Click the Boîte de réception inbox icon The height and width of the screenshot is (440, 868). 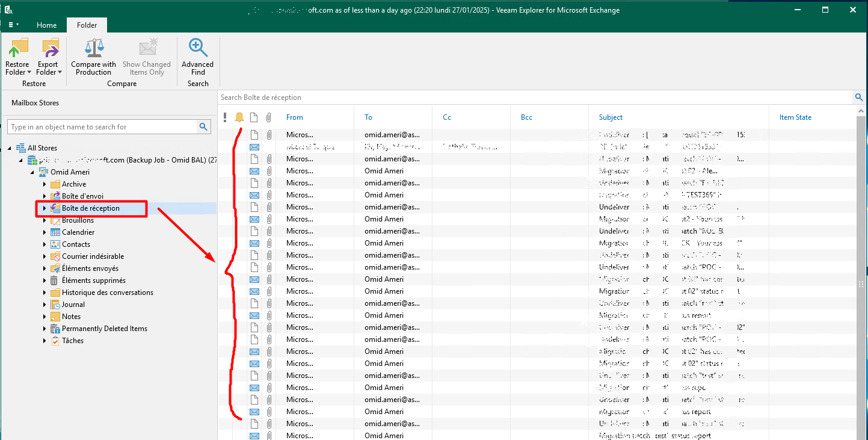pyautogui.click(x=55, y=208)
